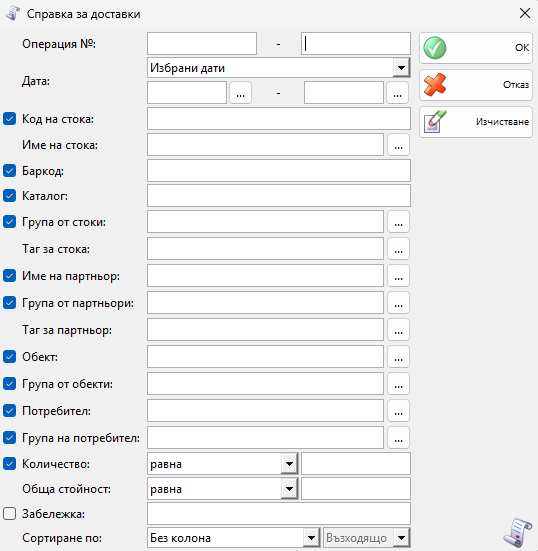The width and height of the screenshot is (538, 551).
Task: Click the red X Отказ icon
Action: 435,85
